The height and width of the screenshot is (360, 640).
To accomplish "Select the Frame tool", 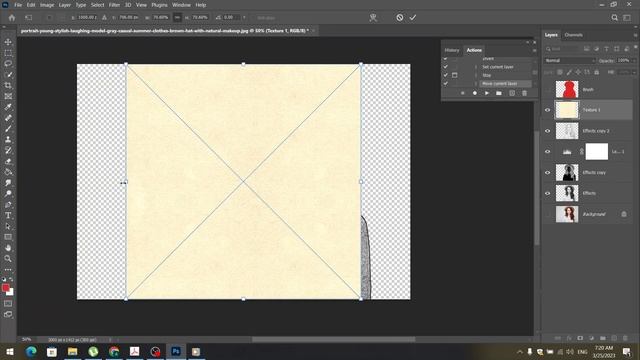I will (8, 96).
